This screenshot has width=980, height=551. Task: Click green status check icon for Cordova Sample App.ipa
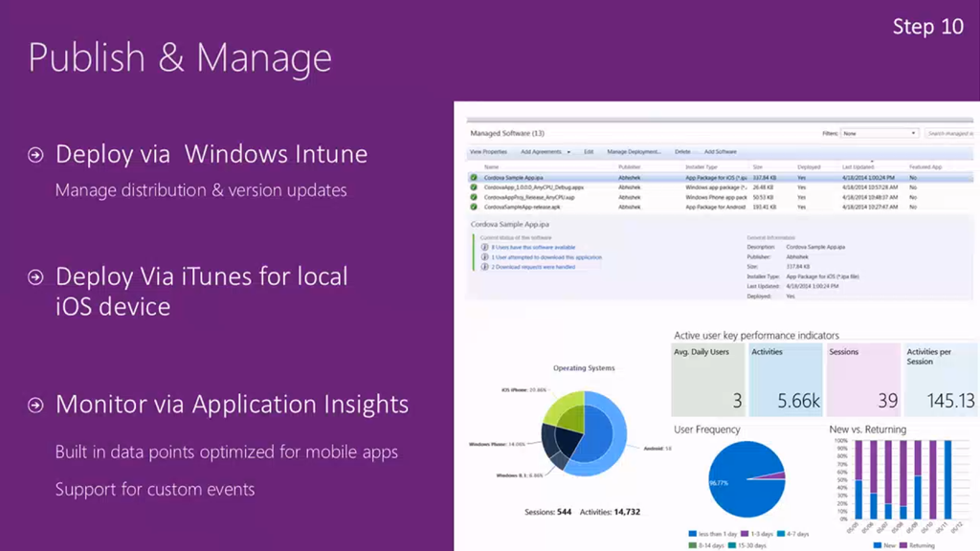[x=474, y=177]
